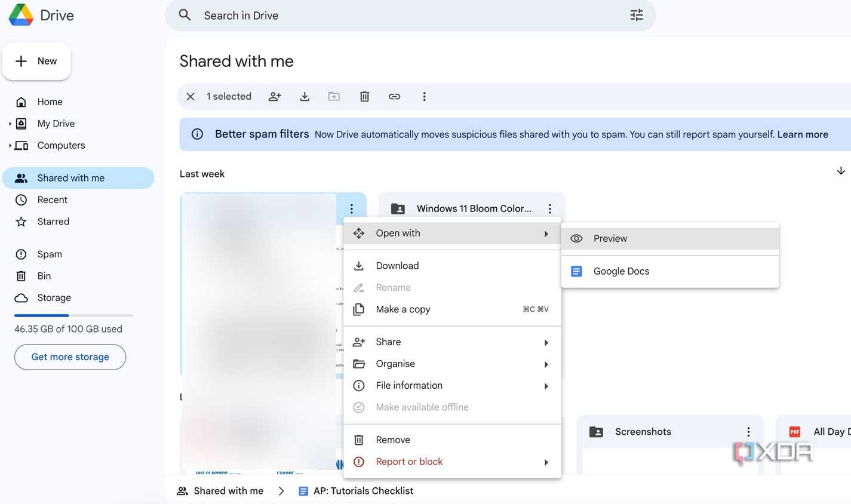851x504 pixels.
Task: Click the PDF icon of All Day file
Action: click(795, 432)
